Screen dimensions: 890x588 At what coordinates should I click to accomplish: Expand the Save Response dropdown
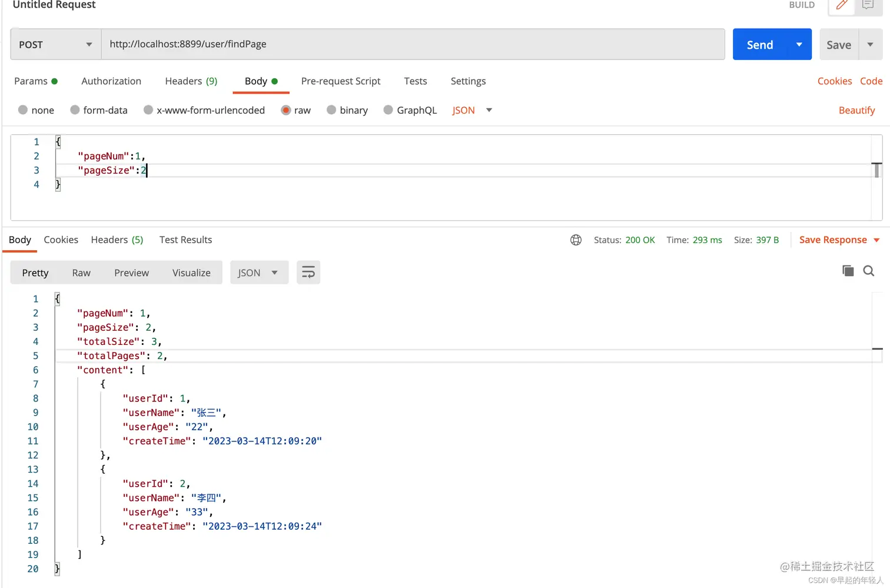coord(876,240)
